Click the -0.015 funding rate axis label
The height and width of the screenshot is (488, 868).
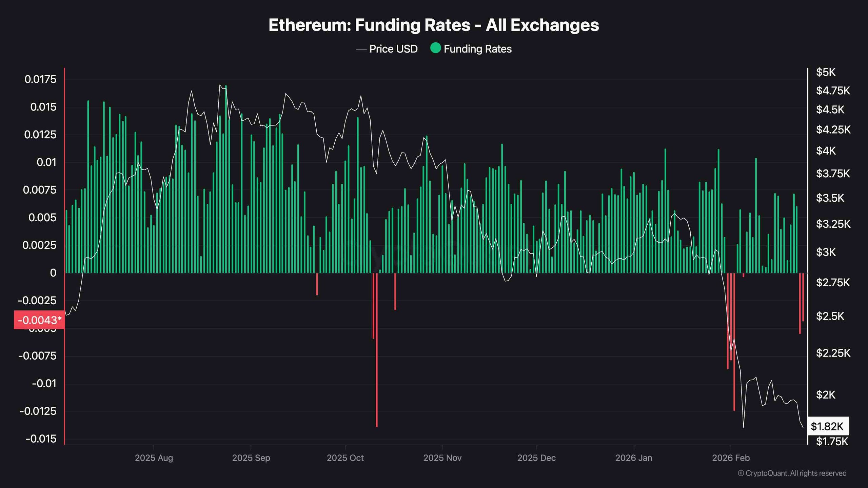pos(41,439)
